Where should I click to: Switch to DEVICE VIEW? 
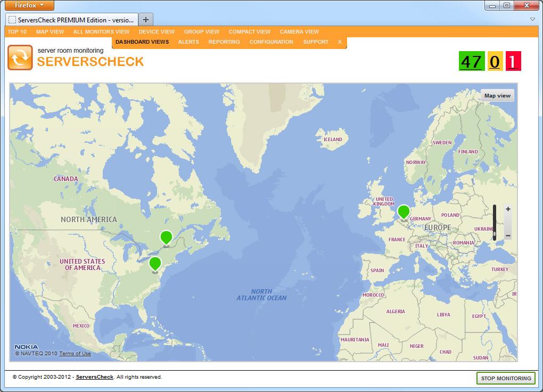pos(157,31)
